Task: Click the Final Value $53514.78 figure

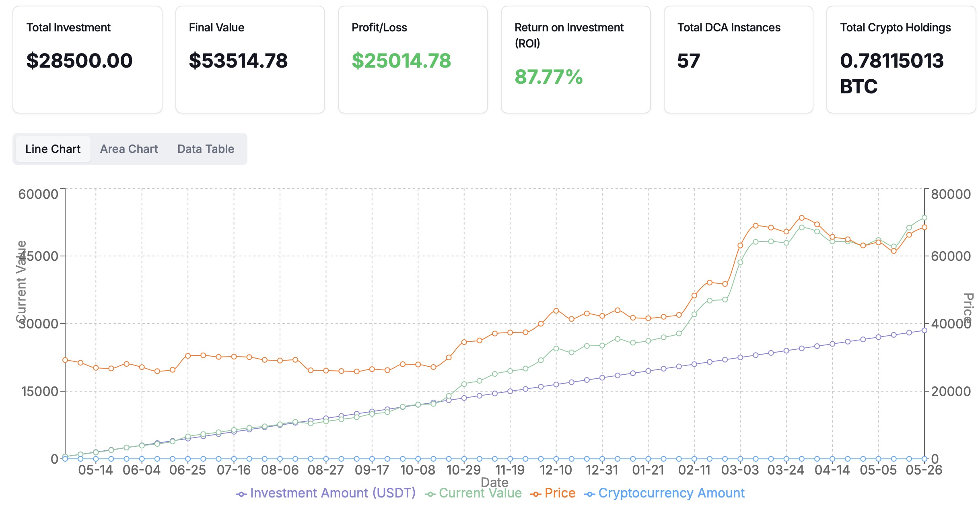Action: [x=238, y=61]
